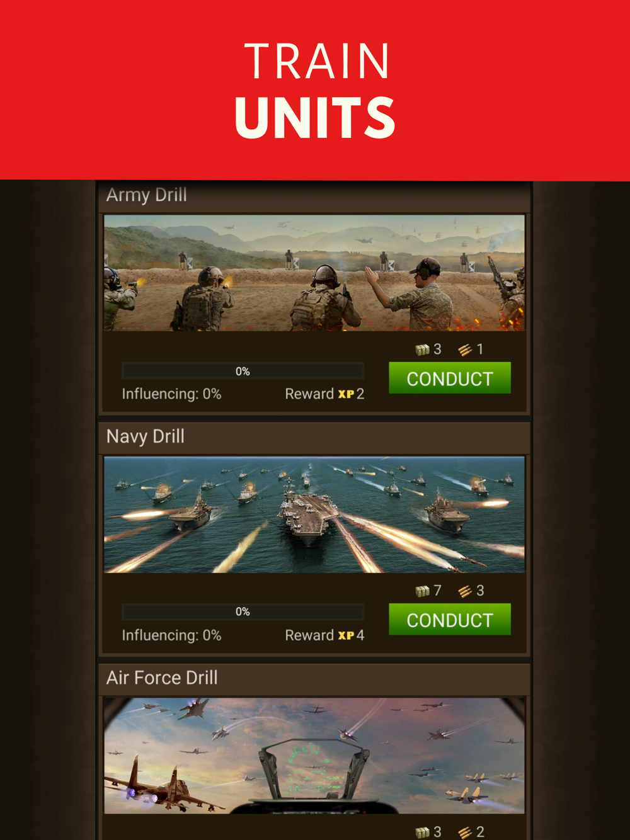
Task: Tap the Navy Drill money cost icon
Action: [422, 591]
